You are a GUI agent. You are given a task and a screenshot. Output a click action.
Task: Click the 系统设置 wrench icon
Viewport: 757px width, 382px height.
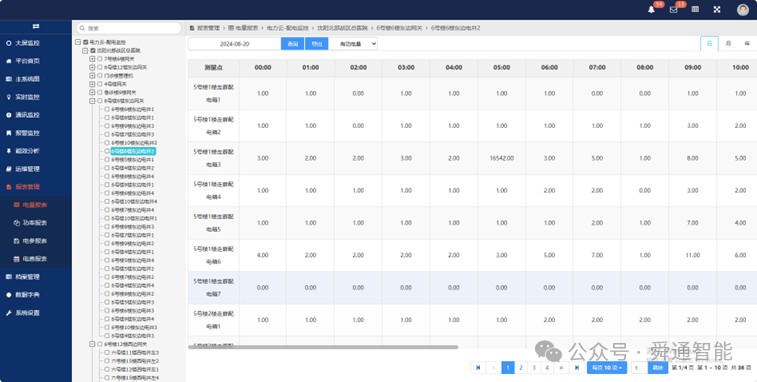(x=8, y=312)
